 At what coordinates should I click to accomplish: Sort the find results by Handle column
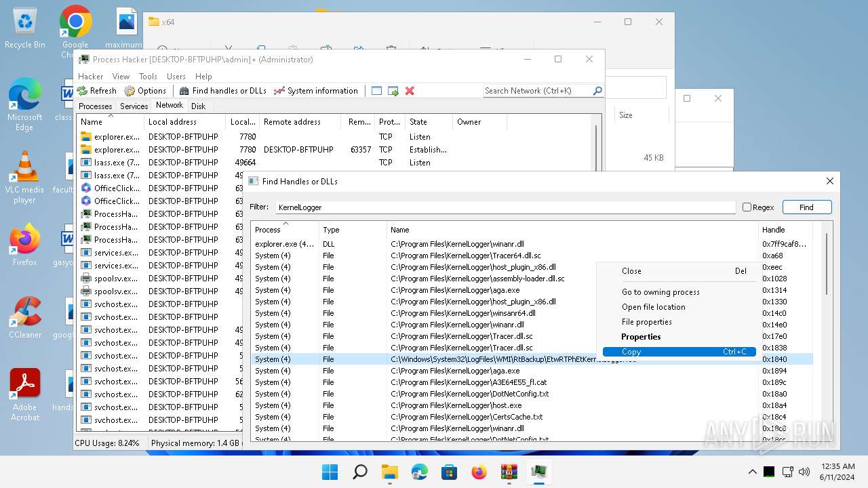(785, 230)
